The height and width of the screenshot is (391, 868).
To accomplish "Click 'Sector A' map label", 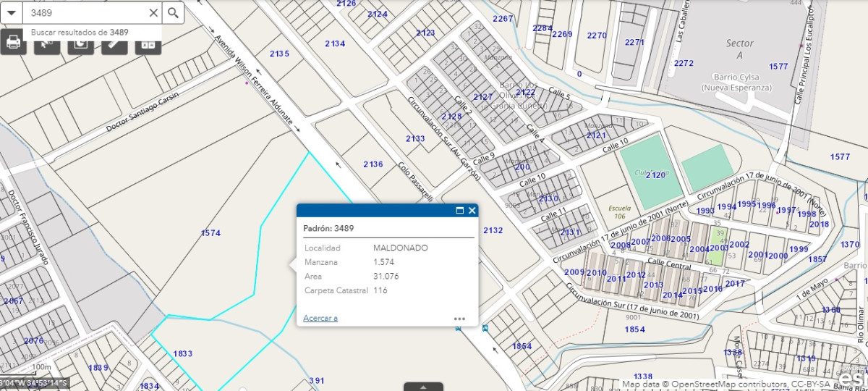I will (x=739, y=49).
